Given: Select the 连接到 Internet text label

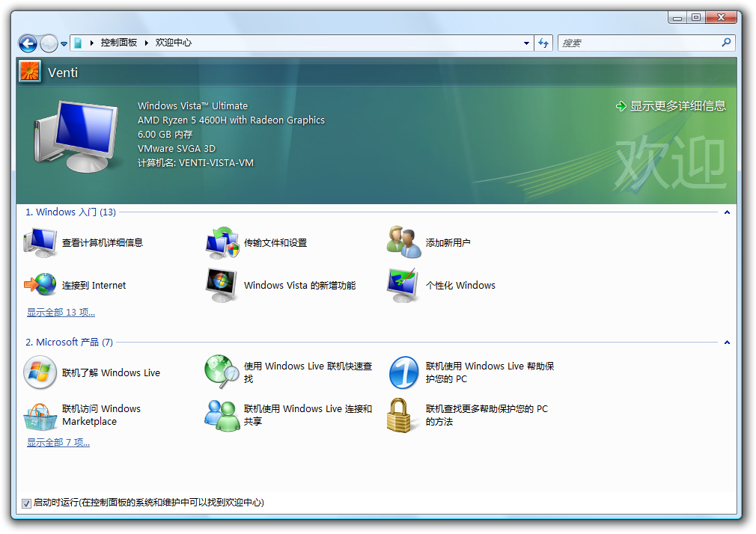Looking at the screenshot, I should (94, 285).
